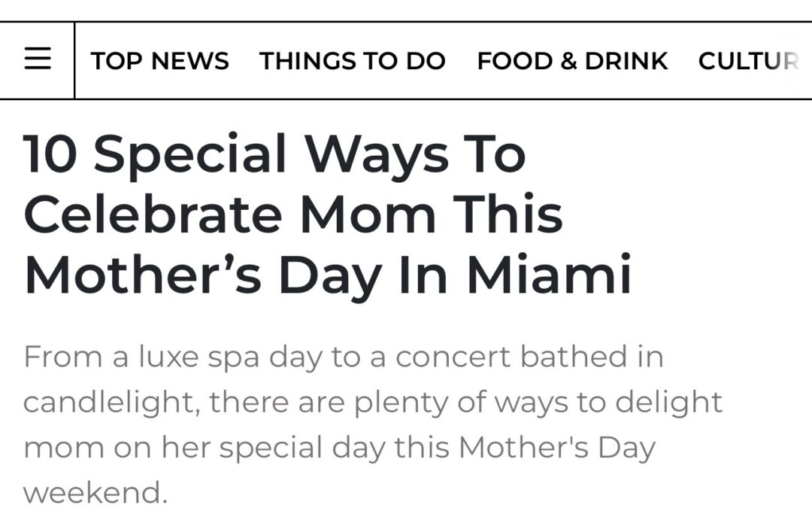
Task: Click the word 'Celebrate' in the title
Action: pos(153,214)
